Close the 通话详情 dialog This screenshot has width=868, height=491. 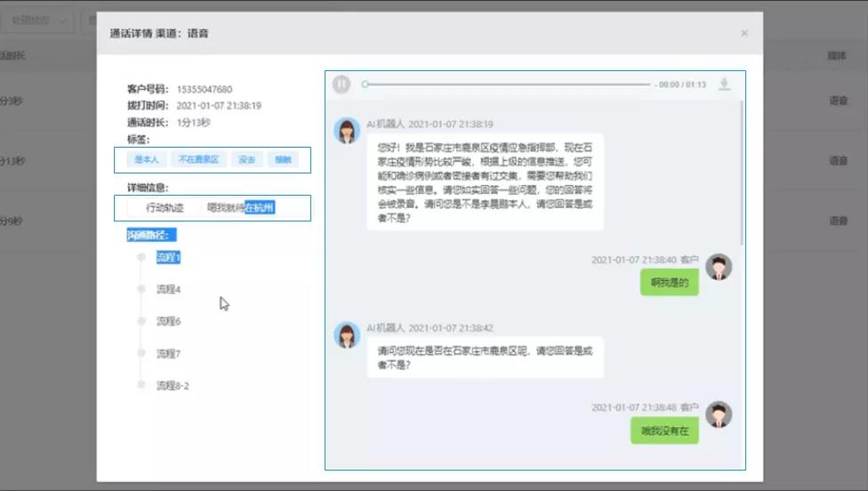point(744,34)
